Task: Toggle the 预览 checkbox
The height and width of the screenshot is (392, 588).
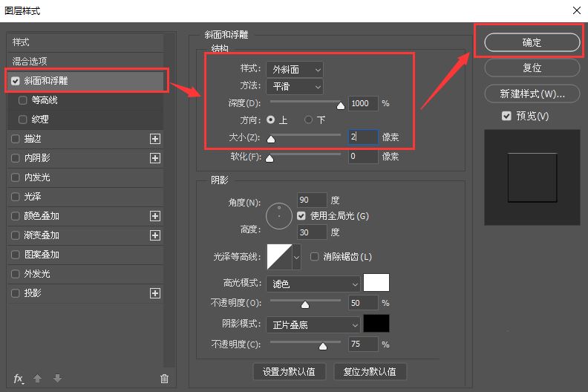Action: 506,116
